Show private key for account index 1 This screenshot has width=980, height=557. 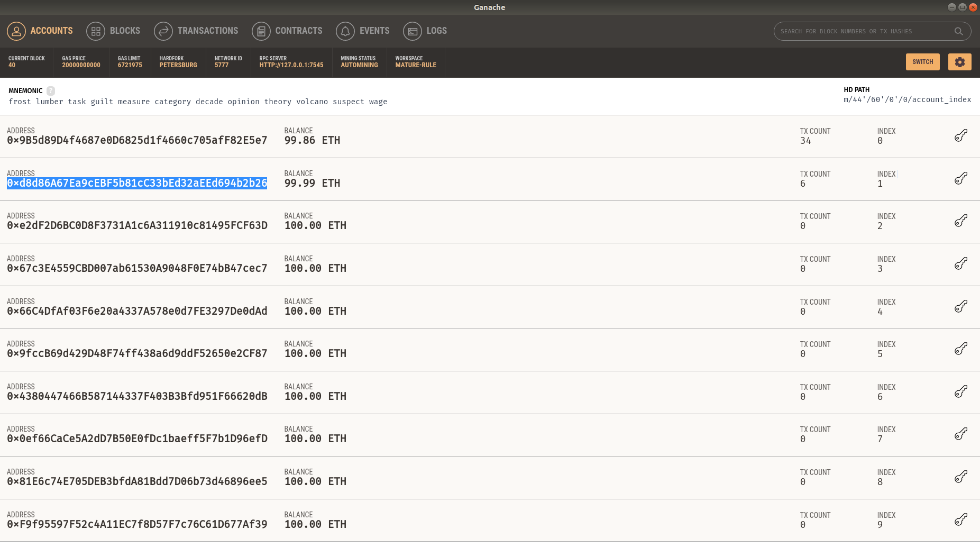(961, 179)
